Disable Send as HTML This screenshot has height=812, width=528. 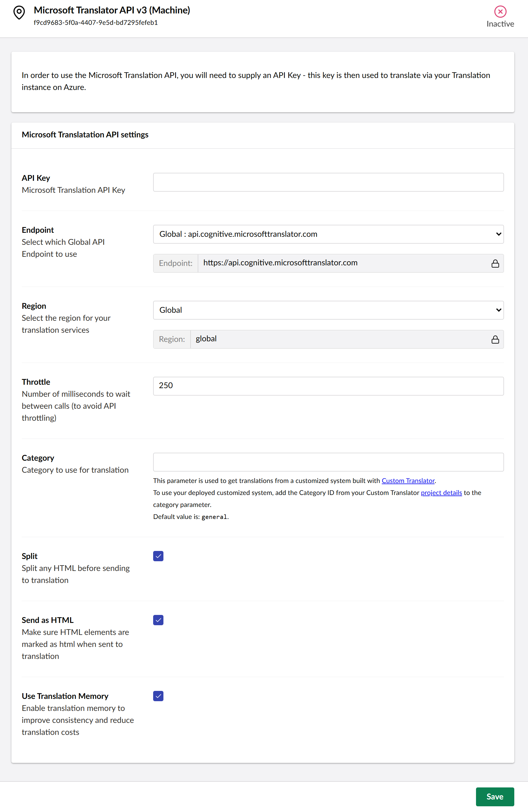tap(158, 620)
